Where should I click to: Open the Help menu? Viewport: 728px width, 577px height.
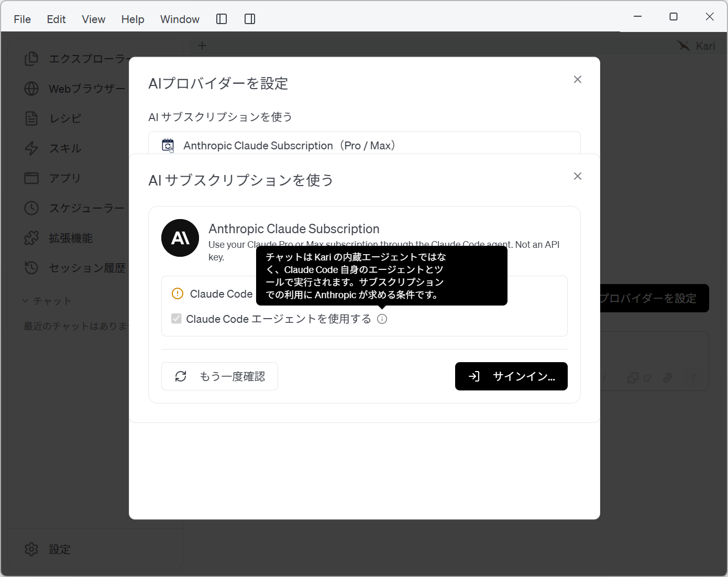coord(133,19)
